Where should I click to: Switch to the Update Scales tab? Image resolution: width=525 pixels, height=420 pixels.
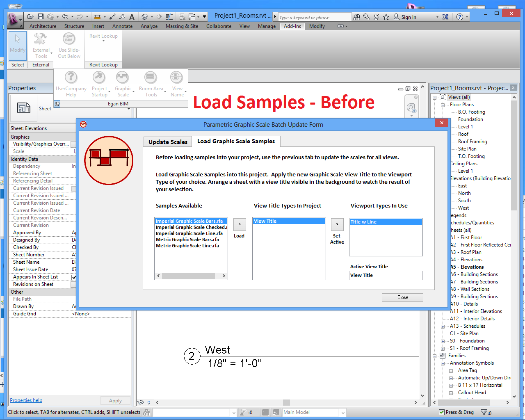(168, 142)
